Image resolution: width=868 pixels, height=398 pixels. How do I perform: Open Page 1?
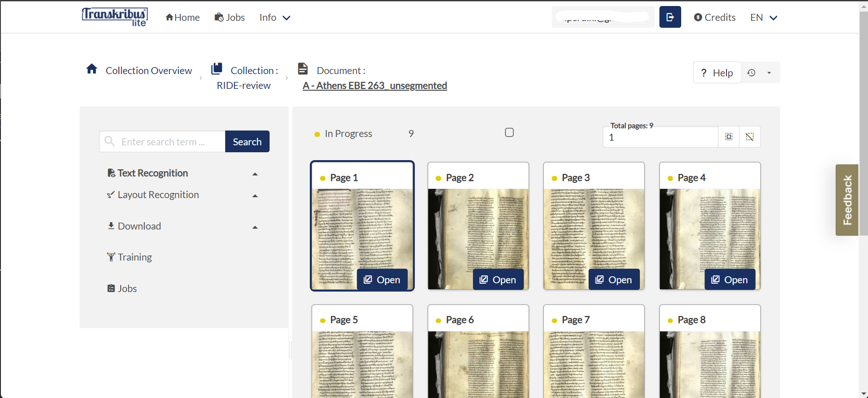(382, 280)
